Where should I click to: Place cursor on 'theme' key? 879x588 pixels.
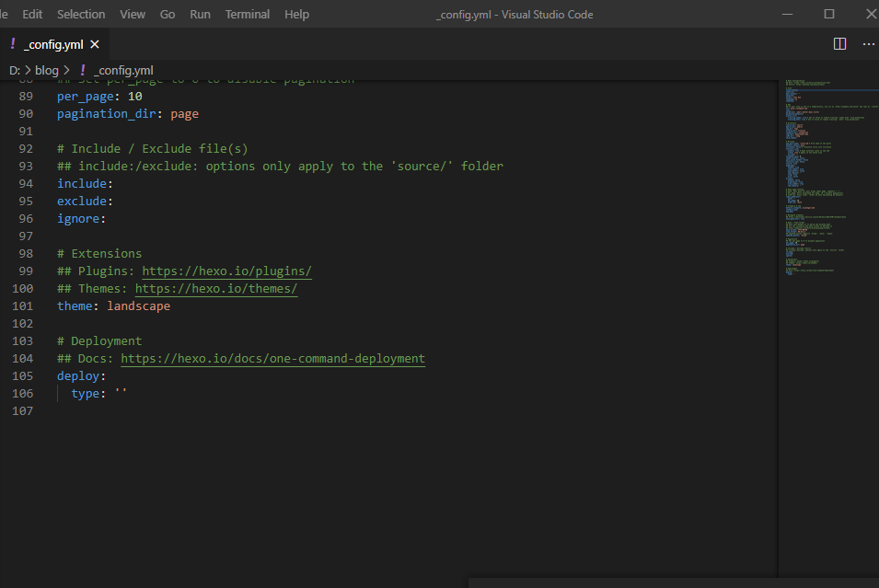(x=75, y=306)
